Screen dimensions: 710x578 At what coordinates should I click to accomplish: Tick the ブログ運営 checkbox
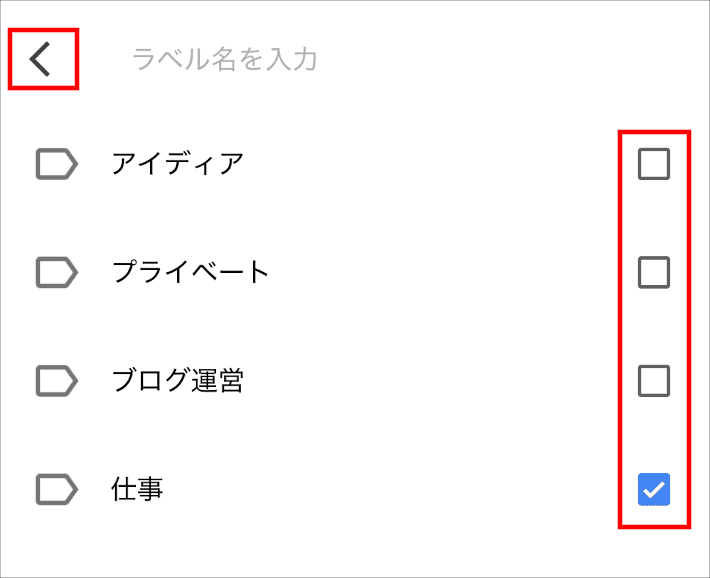coord(654,381)
